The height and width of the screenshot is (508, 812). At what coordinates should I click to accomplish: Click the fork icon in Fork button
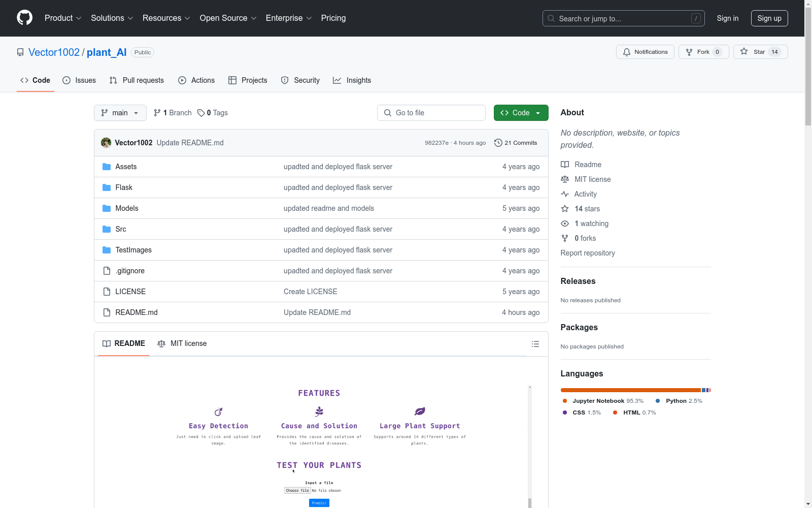pyautogui.click(x=689, y=52)
